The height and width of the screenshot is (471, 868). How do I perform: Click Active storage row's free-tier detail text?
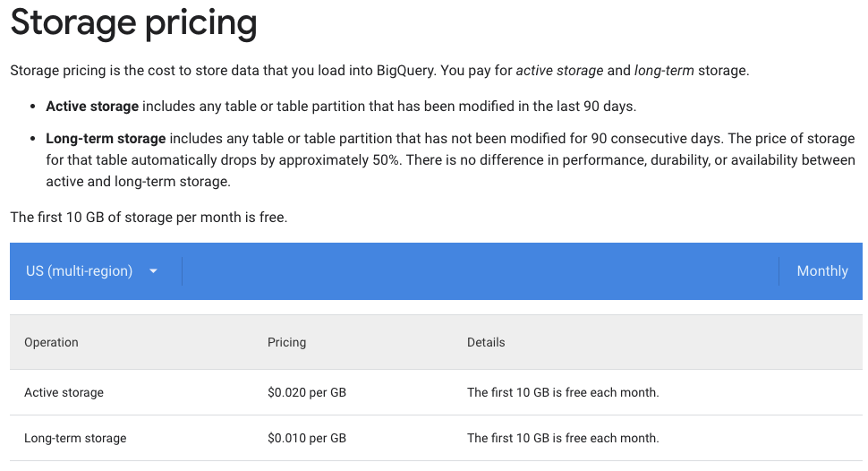[x=563, y=392]
